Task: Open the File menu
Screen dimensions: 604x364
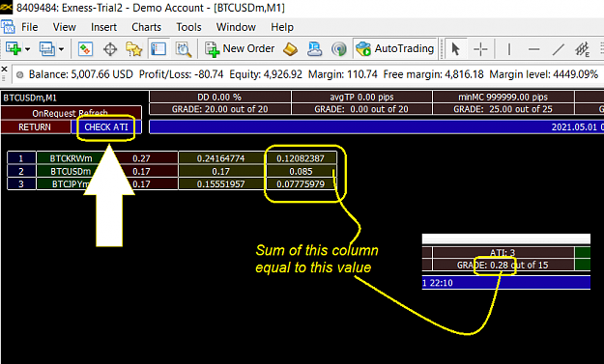Action: point(30,27)
